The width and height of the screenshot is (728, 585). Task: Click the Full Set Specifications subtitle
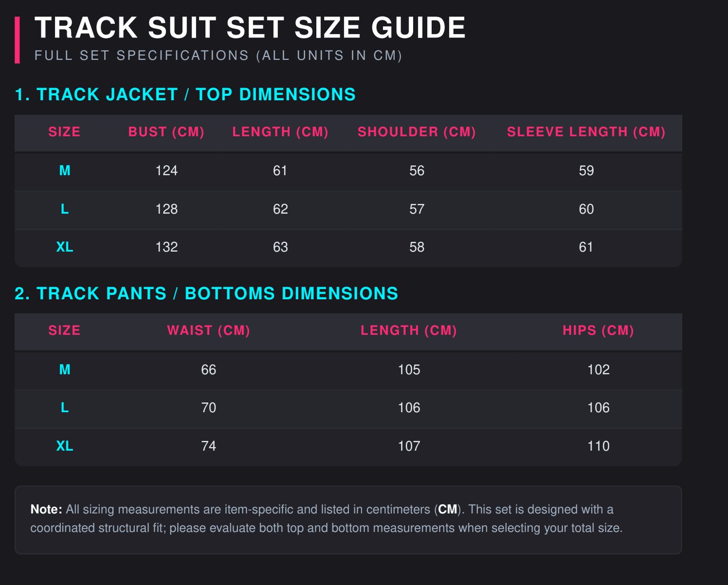pyautogui.click(x=218, y=55)
